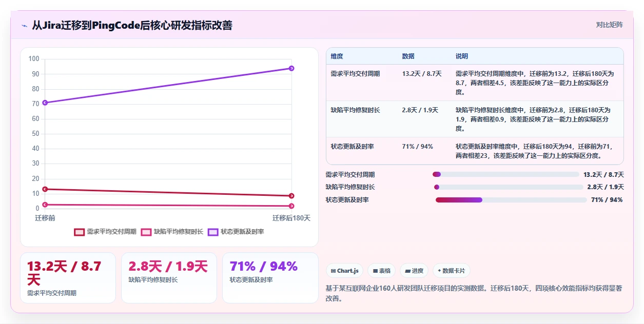
Task: Click the 13.2天 / 8.7天 value beside the progress bar
Action: pyautogui.click(x=603, y=174)
